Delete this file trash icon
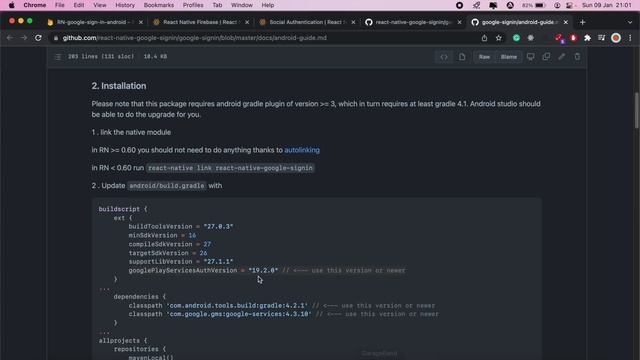This screenshot has height=360, width=640. pyautogui.click(x=577, y=57)
